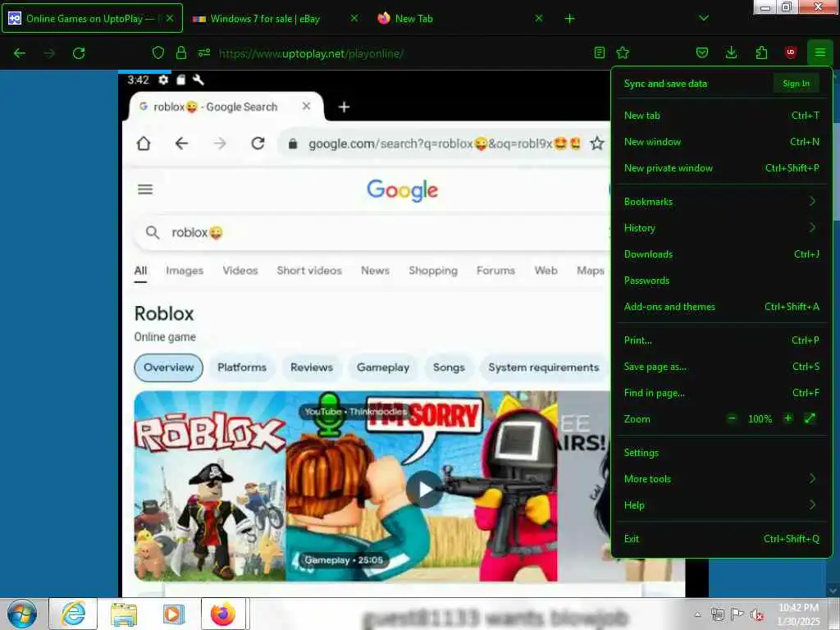Viewport: 840px width, 630px height.
Task: Click emulator settings gear icon
Action: click(x=163, y=80)
